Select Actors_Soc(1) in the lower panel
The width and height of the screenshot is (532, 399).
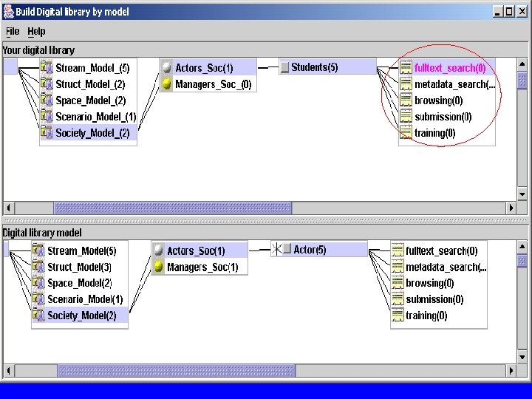pyautogui.click(x=196, y=250)
